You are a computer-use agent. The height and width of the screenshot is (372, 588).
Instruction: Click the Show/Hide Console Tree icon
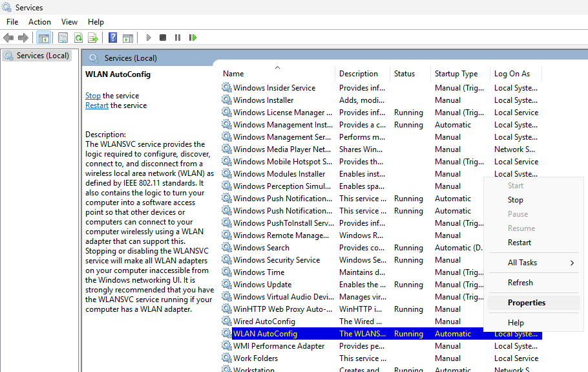pos(43,38)
